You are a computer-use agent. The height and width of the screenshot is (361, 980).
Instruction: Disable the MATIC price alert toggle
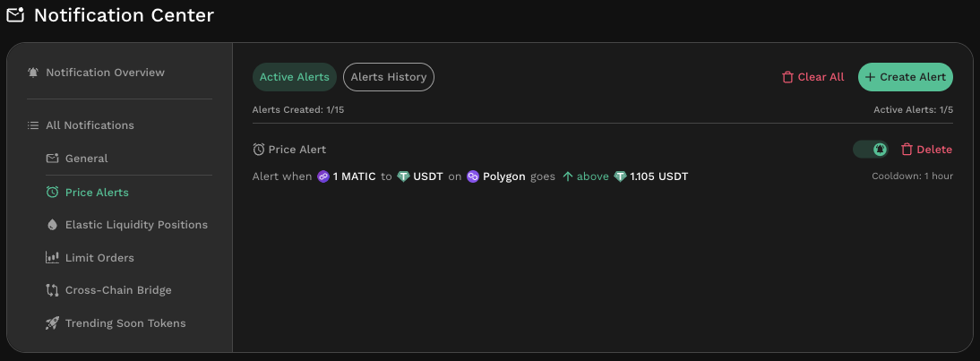tap(870, 150)
